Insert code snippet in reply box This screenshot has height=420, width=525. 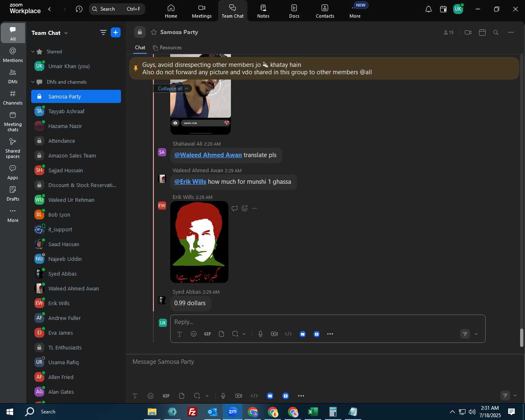click(x=288, y=334)
